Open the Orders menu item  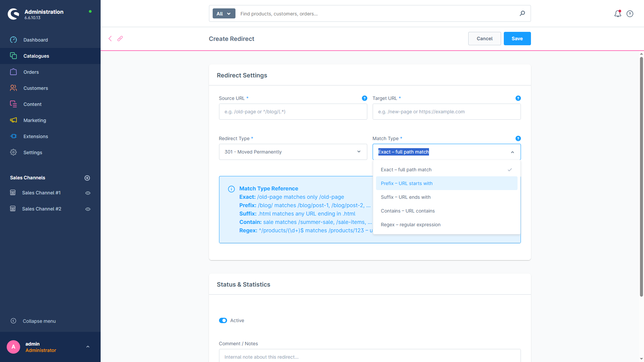click(x=50, y=72)
